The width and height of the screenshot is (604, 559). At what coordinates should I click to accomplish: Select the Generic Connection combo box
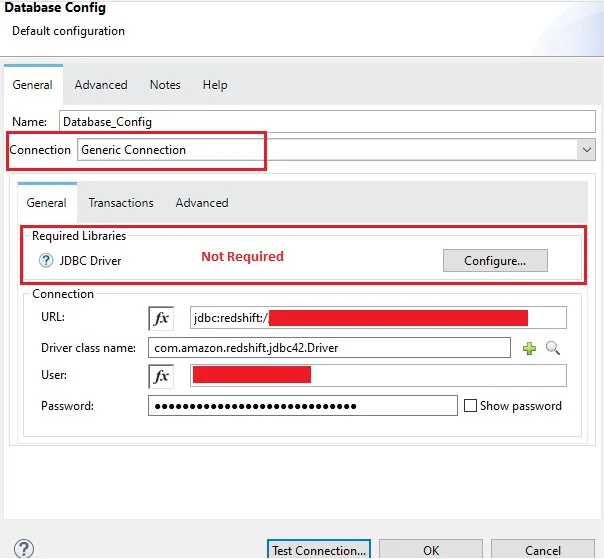(336, 150)
